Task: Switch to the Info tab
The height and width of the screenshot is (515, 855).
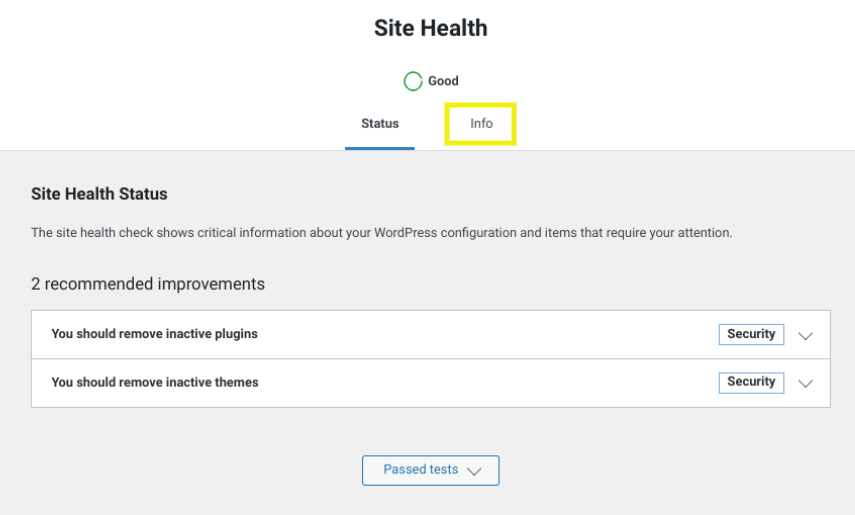Action: [x=481, y=124]
